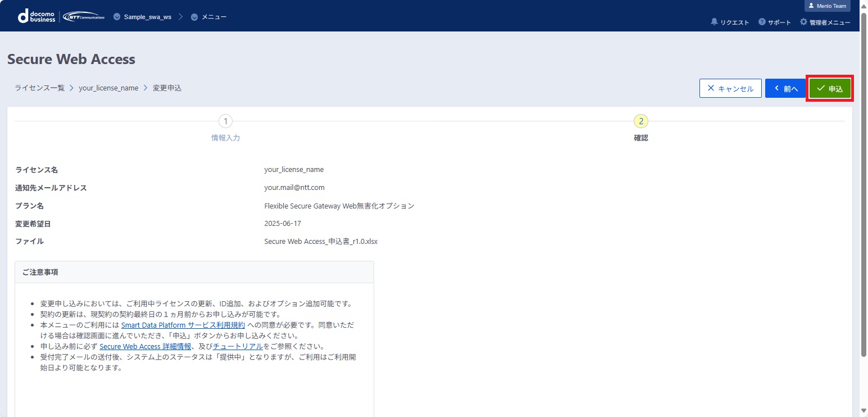868x417 pixels.
Task: Click the プラン名 label
Action: 30,206
